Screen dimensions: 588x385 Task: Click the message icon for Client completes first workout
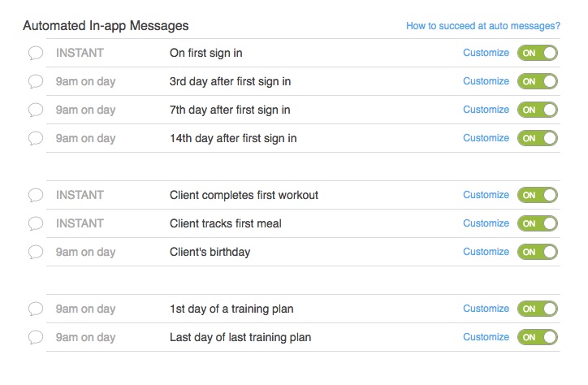pos(36,195)
